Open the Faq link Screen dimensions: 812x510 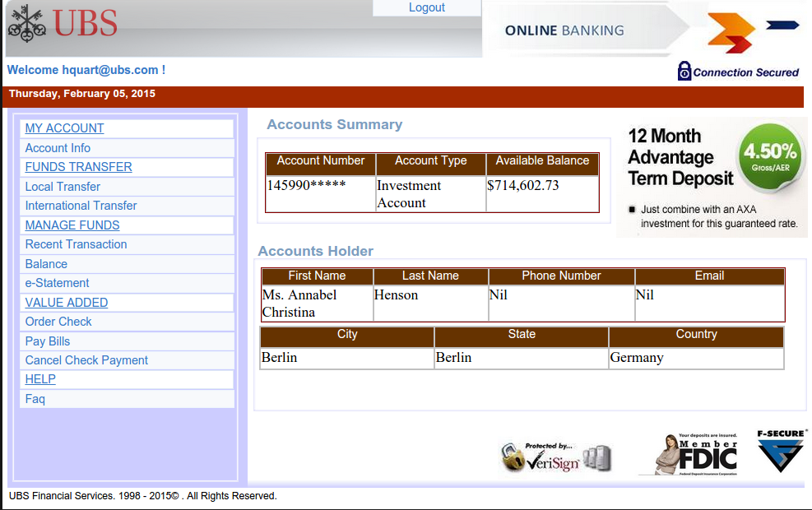point(35,399)
